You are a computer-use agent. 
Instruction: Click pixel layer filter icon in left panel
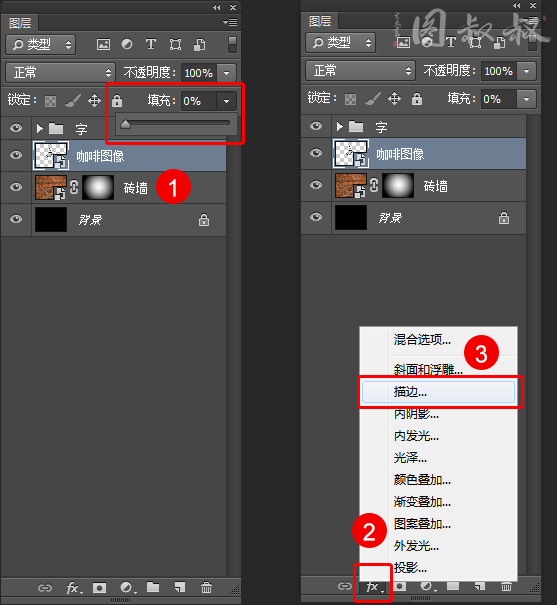coord(103,44)
